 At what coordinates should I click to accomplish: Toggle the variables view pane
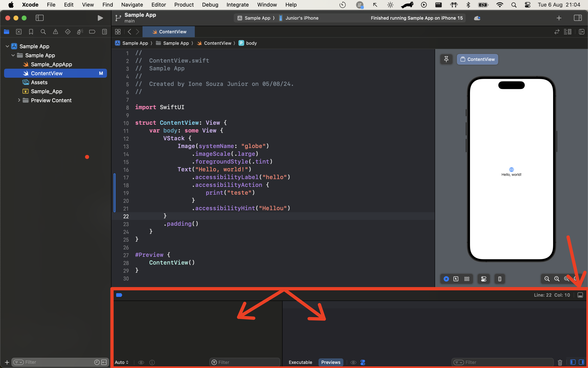pos(573,362)
